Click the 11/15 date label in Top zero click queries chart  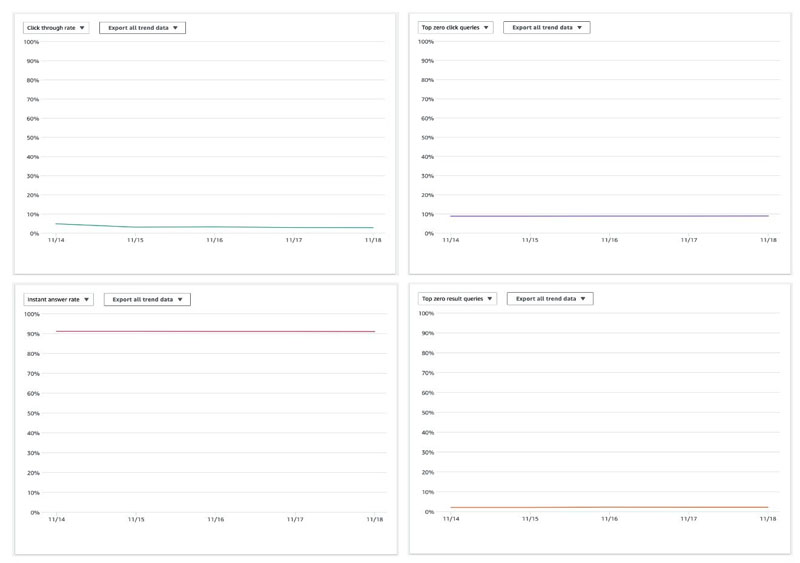click(x=530, y=240)
